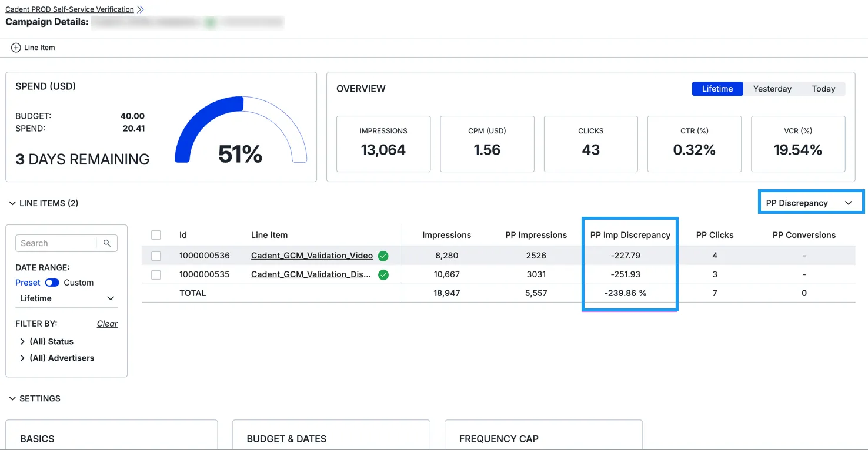Click green check status icon for Cadent_GCM_Validation_Video
Viewport: 868px width, 450px height.
(383, 256)
